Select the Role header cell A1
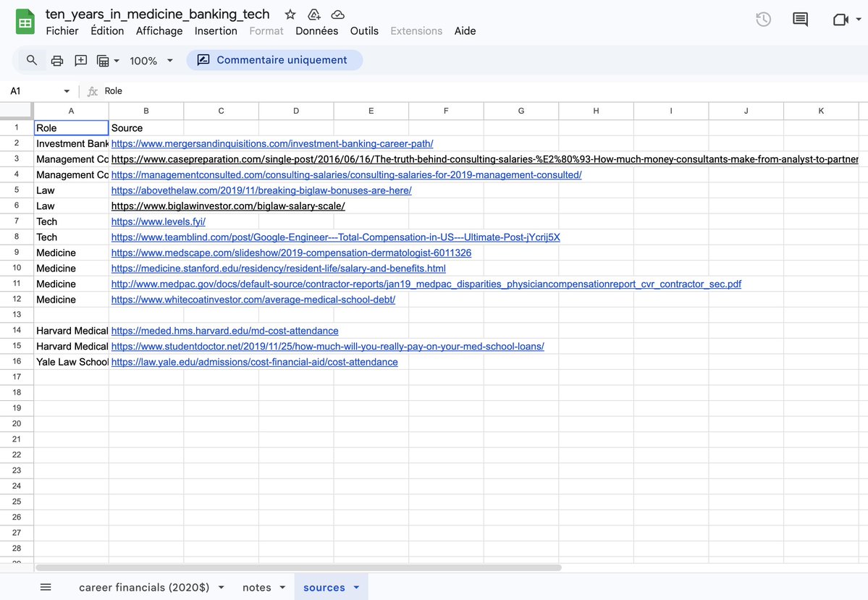Viewport: 868px width, 600px height. coord(71,128)
